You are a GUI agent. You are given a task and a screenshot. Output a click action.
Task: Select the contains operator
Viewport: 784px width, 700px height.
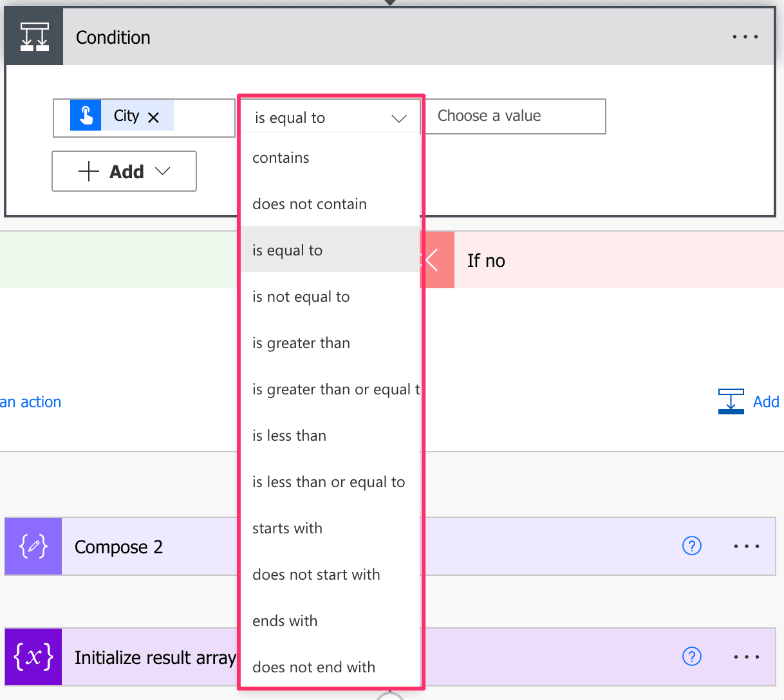coord(281,157)
